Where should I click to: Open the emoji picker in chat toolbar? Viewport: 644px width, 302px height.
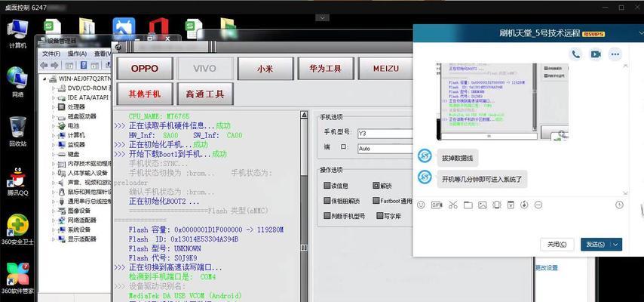[421, 205]
